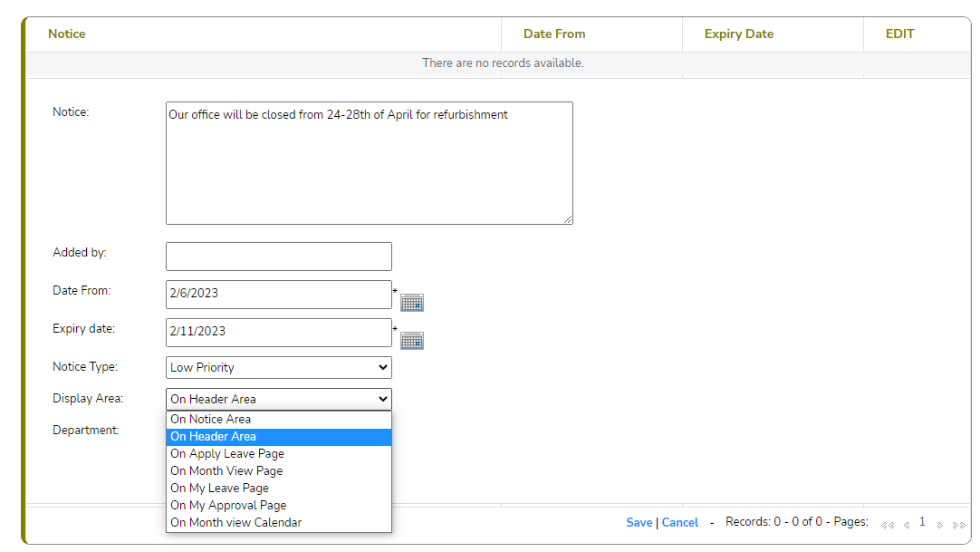Click the 'There are no records available.' message

(503, 63)
